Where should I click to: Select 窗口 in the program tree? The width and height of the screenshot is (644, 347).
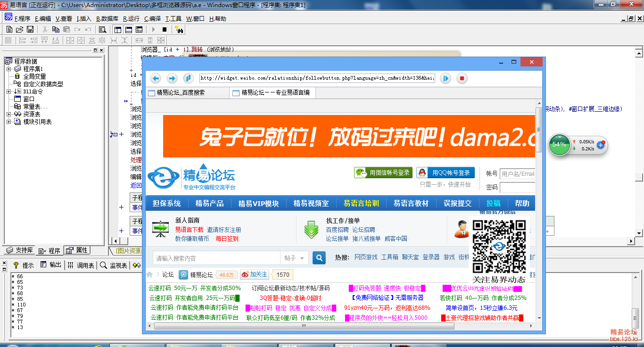point(29,99)
